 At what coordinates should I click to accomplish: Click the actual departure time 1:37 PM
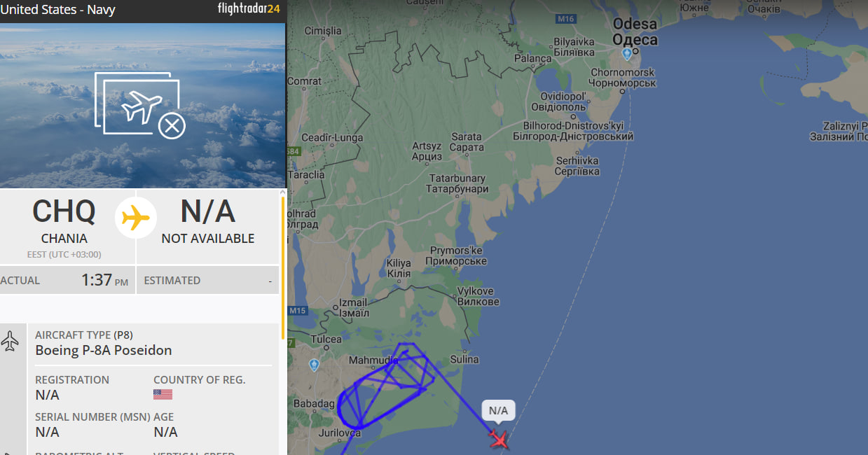point(105,280)
